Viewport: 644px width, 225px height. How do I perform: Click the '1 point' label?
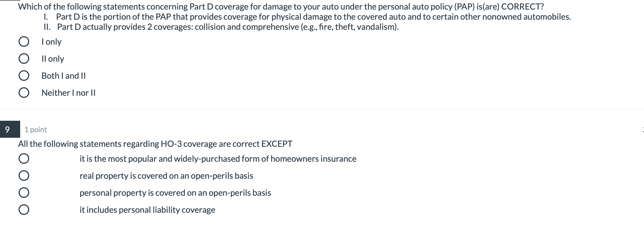point(35,130)
